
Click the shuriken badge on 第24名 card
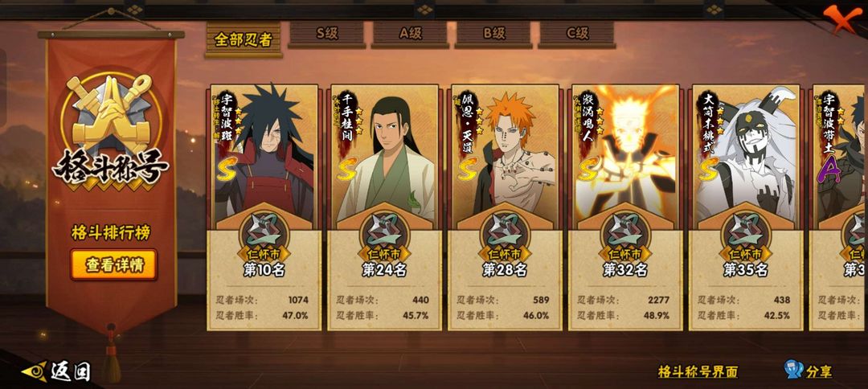pyautogui.click(x=384, y=231)
